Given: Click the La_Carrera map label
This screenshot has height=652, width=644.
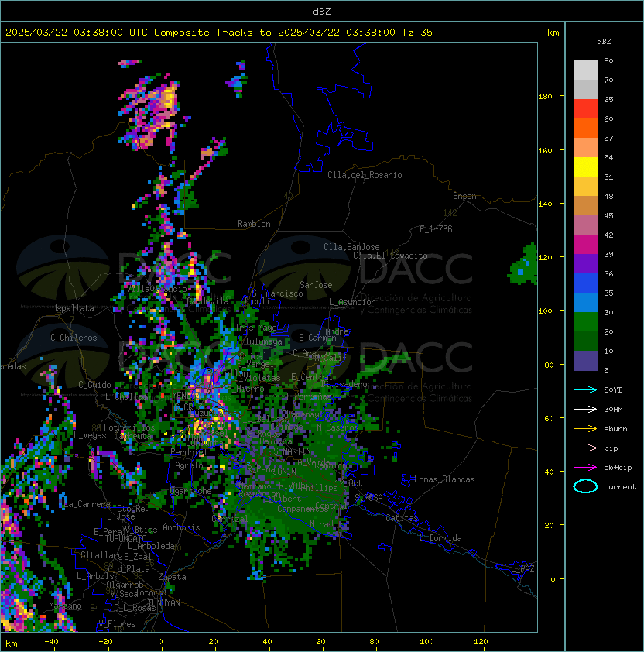Looking at the screenshot, I should tap(87, 504).
